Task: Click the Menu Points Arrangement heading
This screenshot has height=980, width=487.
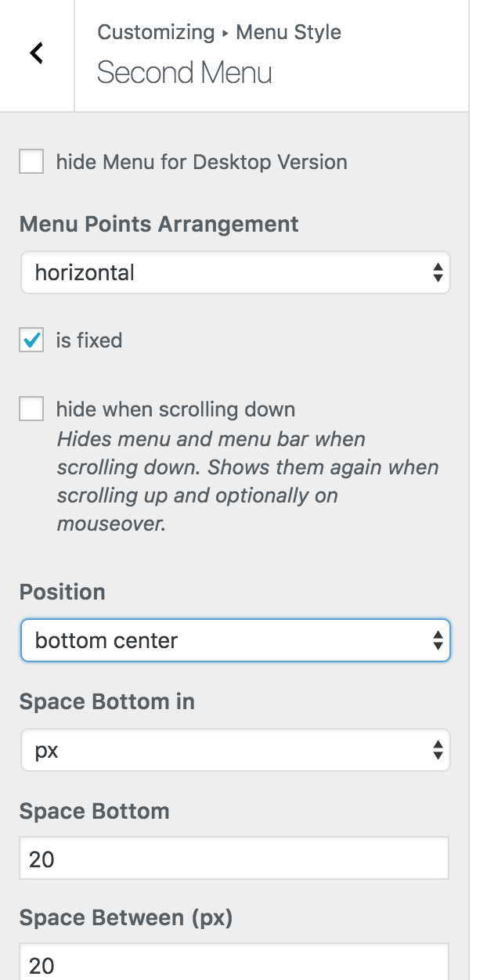Action: (x=159, y=225)
